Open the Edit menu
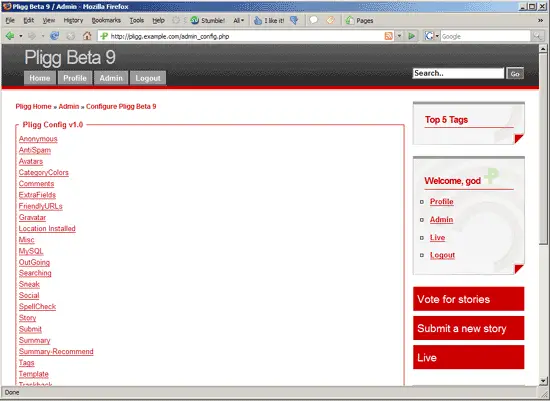This screenshot has height=401, width=550. [x=28, y=20]
